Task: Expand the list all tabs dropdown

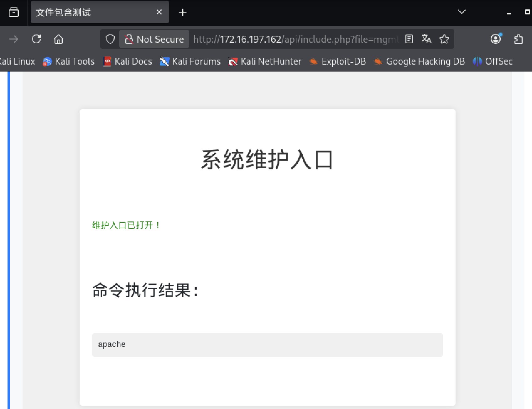Action: click(462, 12)
